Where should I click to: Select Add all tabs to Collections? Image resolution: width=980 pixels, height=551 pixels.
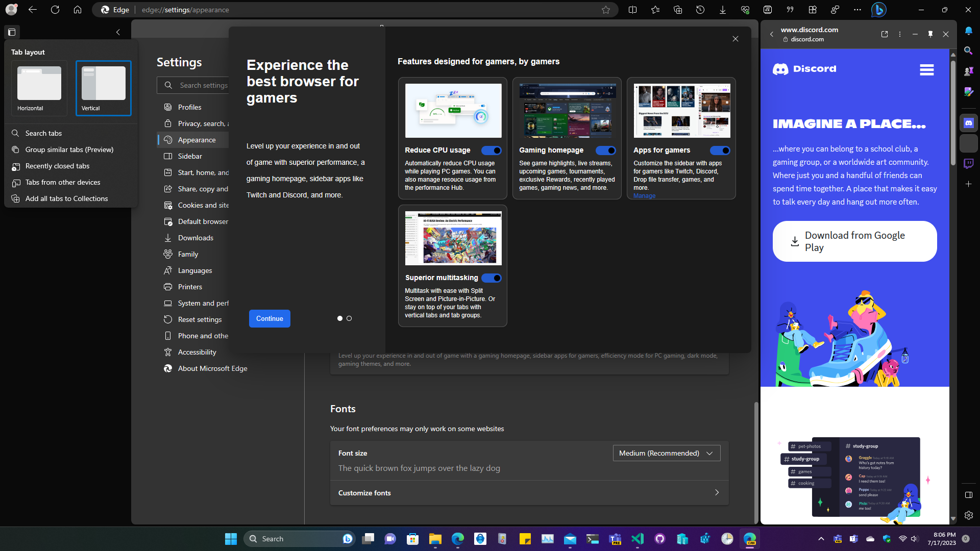point(71,198)
